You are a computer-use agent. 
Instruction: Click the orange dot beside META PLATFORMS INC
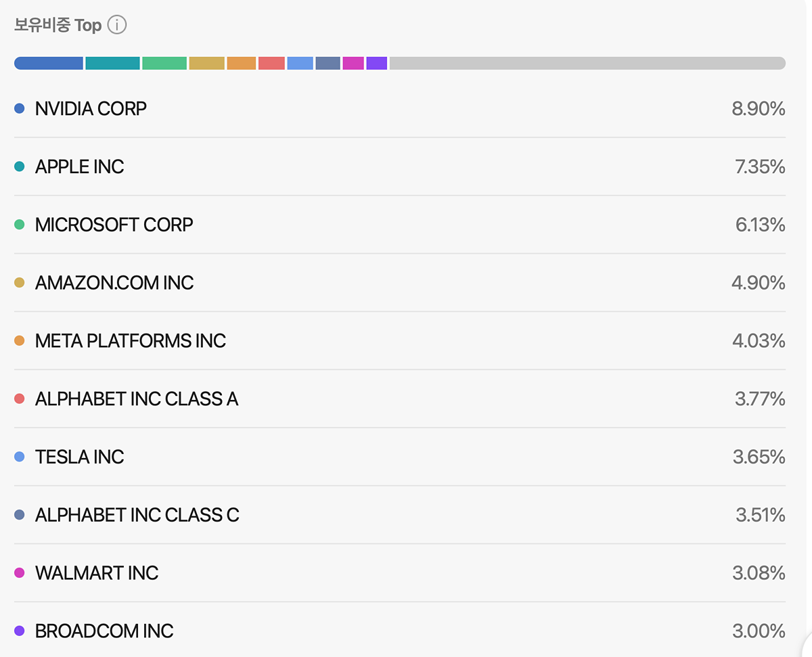click(20, 341)
